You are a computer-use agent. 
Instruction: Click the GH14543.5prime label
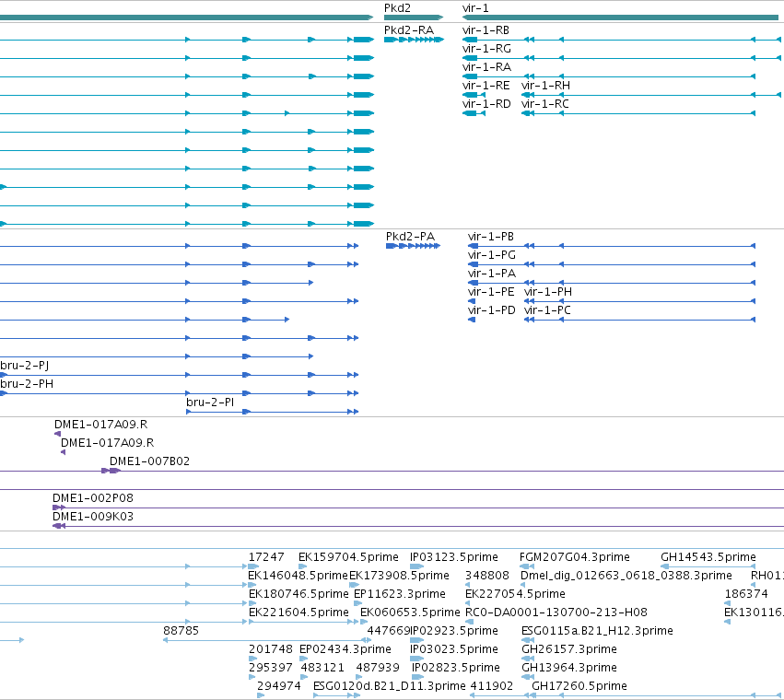708,557
